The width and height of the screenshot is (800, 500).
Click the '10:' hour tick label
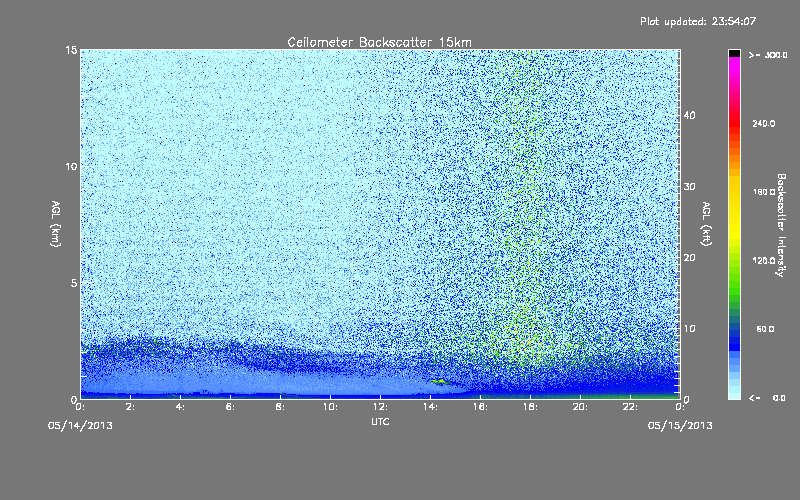click(x=330, y=407)
